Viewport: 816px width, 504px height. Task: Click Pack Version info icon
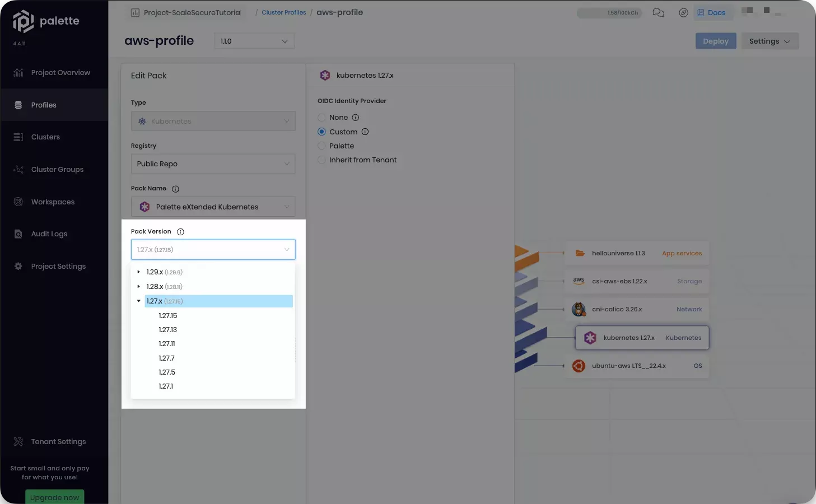(x=180, y=232)
